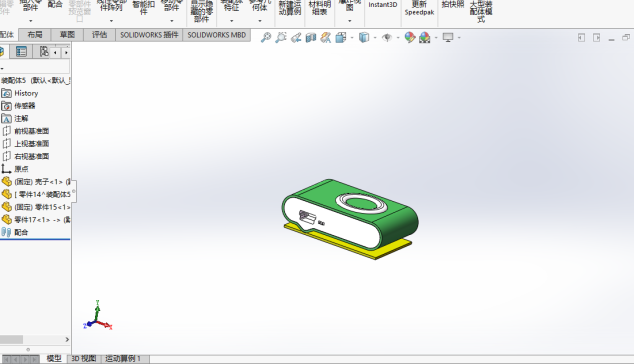Open the View Settings dropdown arrow
The width and height of the screenshot is (634, 364).
tap(459, 38)
